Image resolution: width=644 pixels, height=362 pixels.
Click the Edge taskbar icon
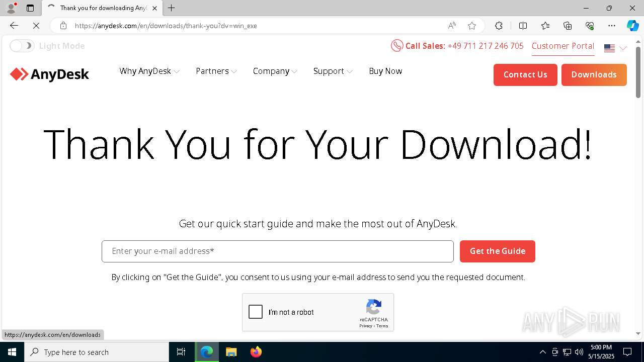(x=207, y=352)
